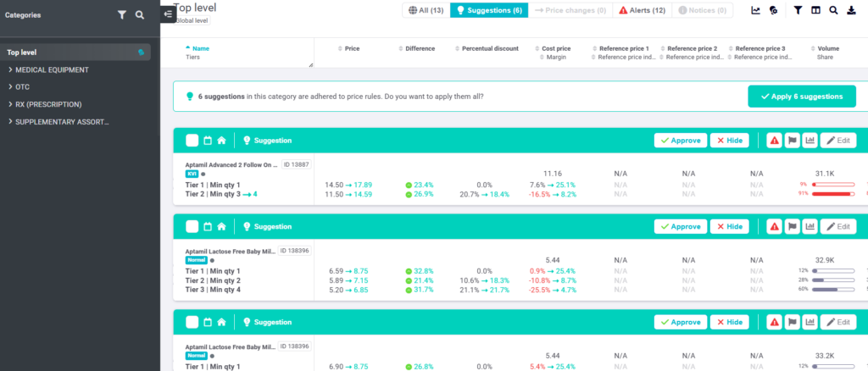Image resolution: width=868 pixels, height=371 pixels.
Task: Tick the checkbox on the Aptamil Advanced 2 suggestion card
Action: click(x=192, y=141)
